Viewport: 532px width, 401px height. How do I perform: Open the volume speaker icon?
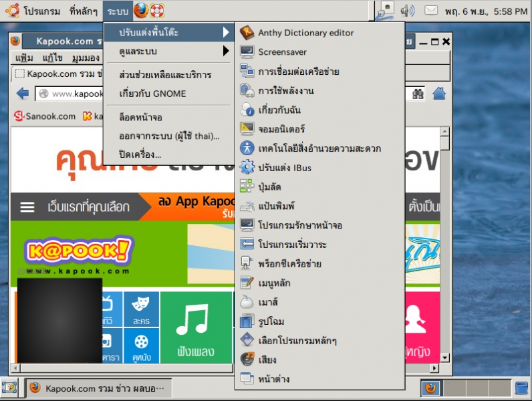click(x=408, y=11)
